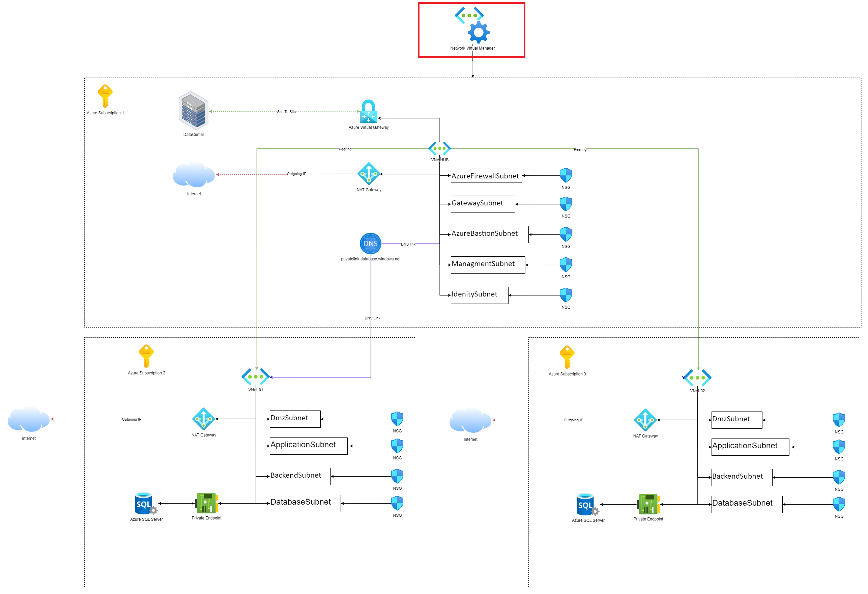This screenshot has height=594, width=868.
Task: Click the DataCenter server icon
Action: pos(194,110)
